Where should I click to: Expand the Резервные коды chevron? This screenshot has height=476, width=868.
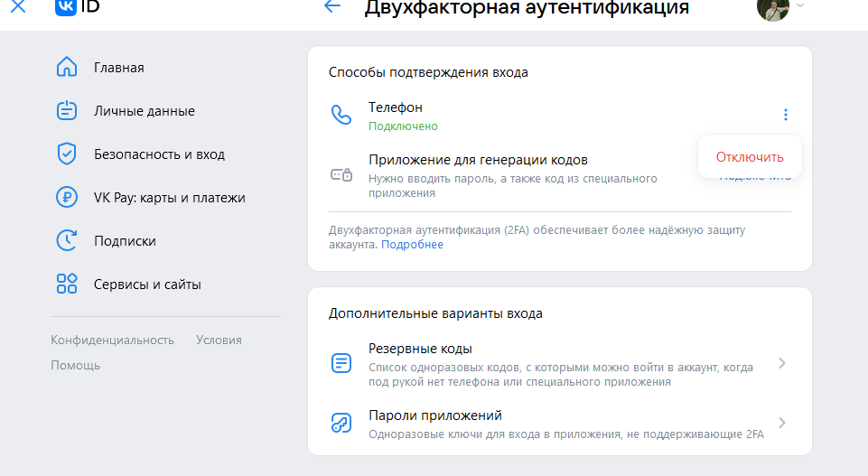tap(782, 363)
